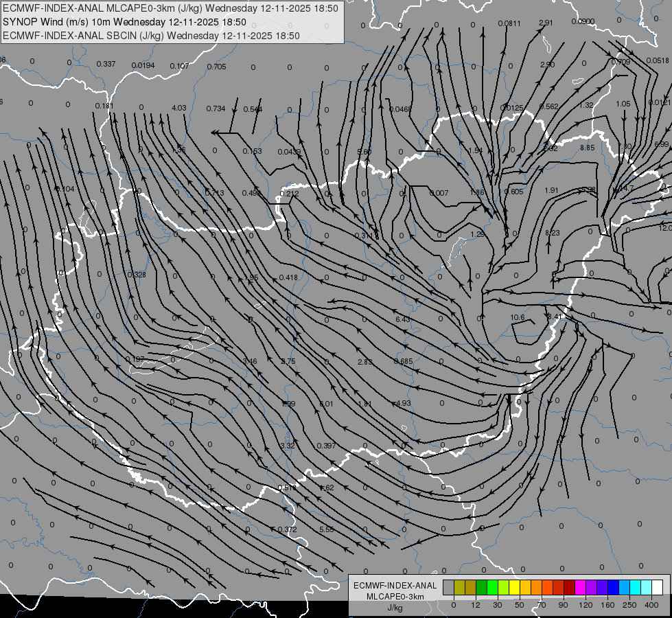Select the pure yellow legend swatch

[x=514, y=587]
